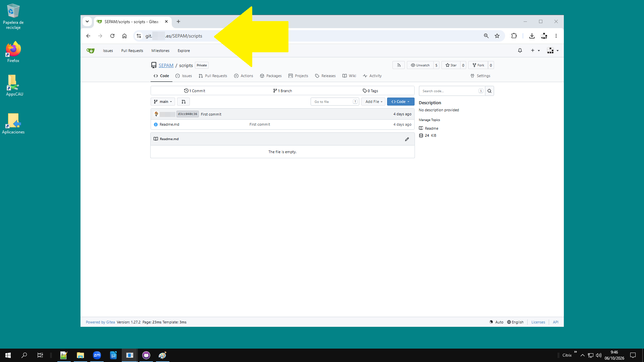
Task: Click Manage Topics link
Action: pyautogui.click(x=429, y=120)
